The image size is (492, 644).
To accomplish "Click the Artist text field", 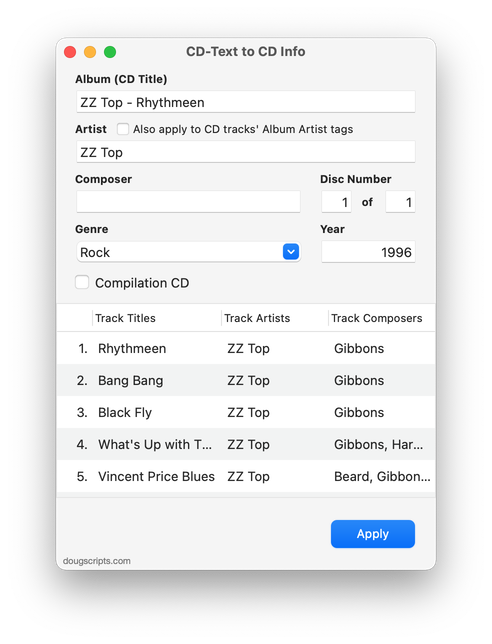I will pyautogui.click(x=246, y=152).
